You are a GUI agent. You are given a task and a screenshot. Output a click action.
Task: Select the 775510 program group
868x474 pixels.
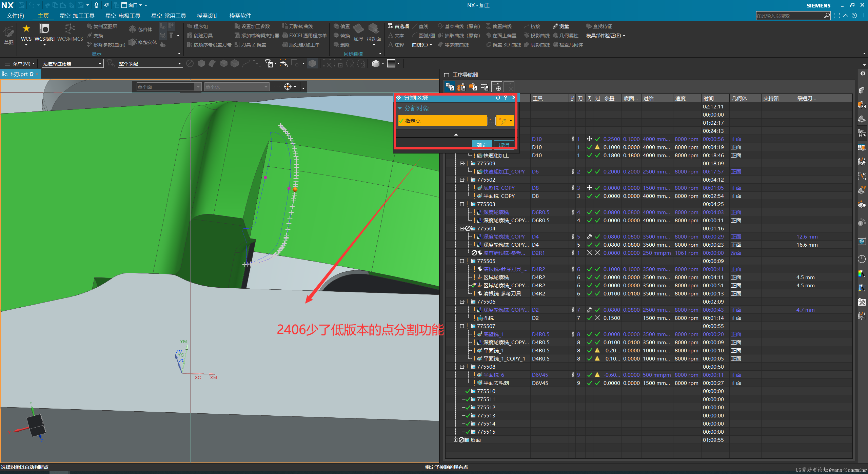coord(486,391)
